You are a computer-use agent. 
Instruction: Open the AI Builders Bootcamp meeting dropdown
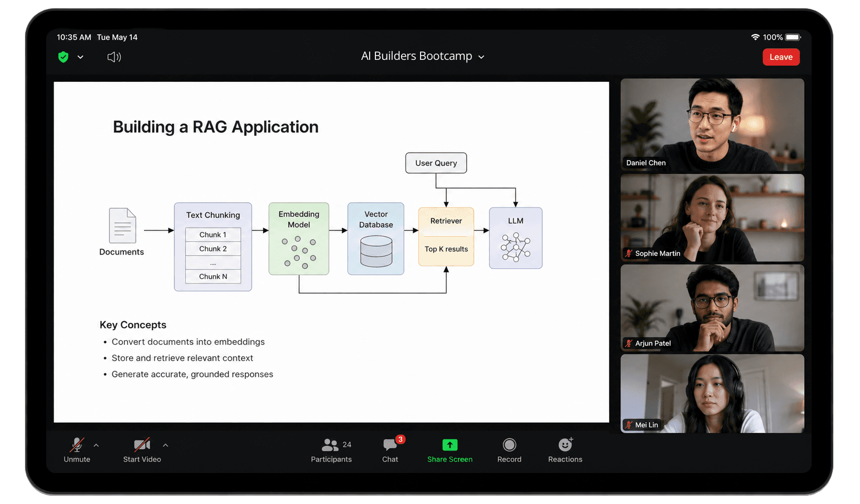point(423,56)
